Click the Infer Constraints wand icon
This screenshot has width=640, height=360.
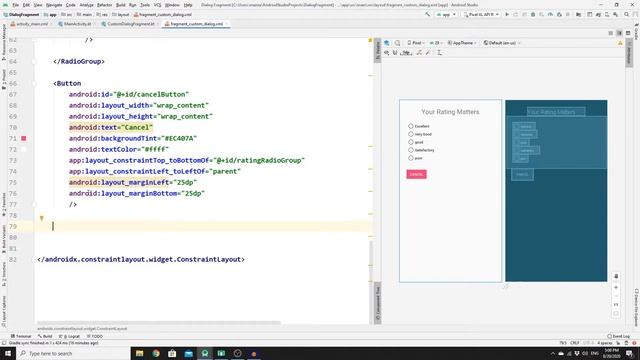pos(428,53)
